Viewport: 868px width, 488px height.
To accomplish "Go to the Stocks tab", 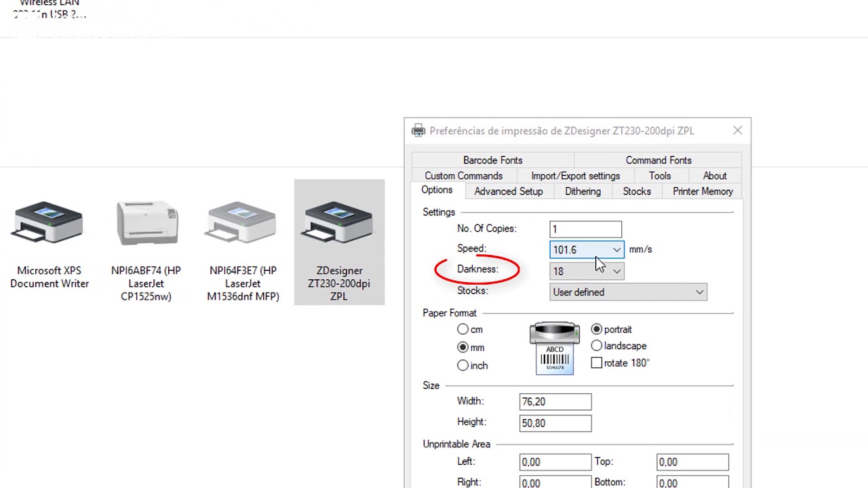I will [x=637, y=191].
